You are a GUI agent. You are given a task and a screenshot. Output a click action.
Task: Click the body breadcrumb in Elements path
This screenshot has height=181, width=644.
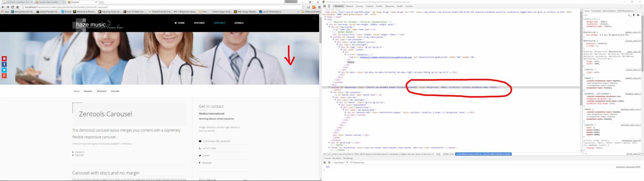pyautogui.click(x=438, y=154)
